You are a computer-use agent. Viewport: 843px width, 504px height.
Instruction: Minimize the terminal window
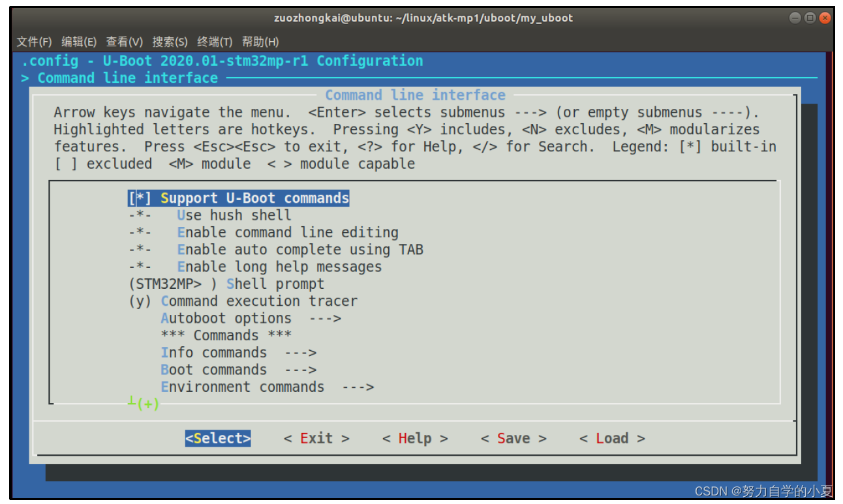click(795, 18)
